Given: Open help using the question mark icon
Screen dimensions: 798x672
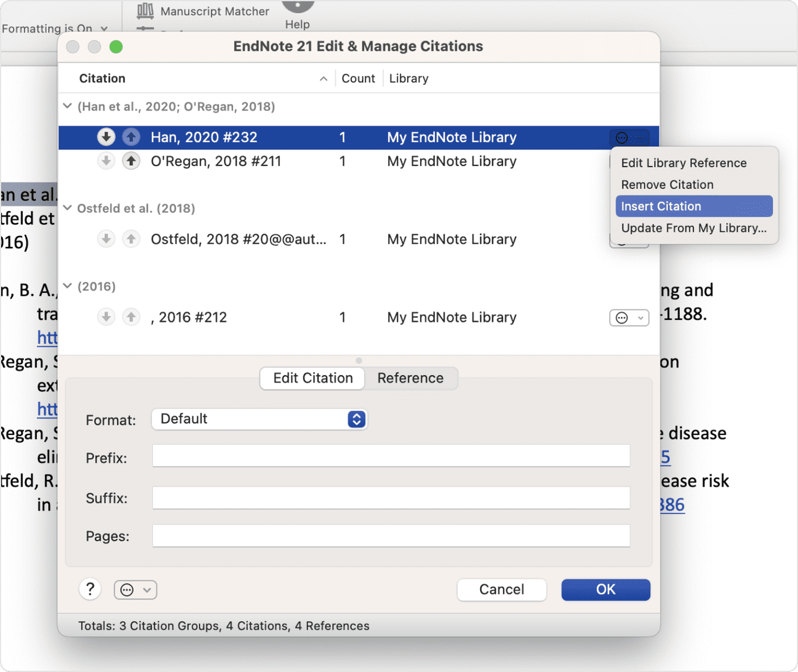Looking at the screenshot, I should pyautogui.click(x=89, y=589).
